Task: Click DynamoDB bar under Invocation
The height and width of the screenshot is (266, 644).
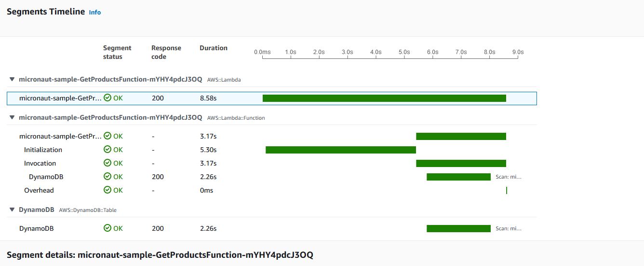Action: tap(458, 177)
